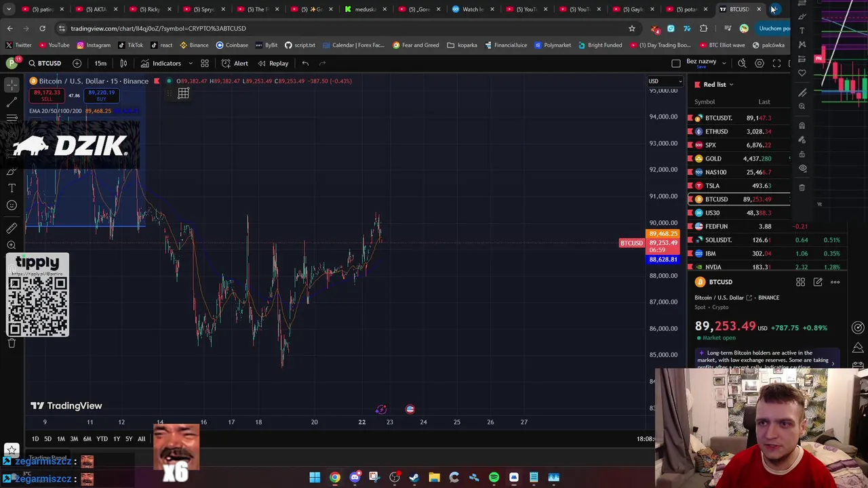This screenshot has width=868, height=488.
Task: Open the Polymarket bookmark
Action: coord(552,45)
